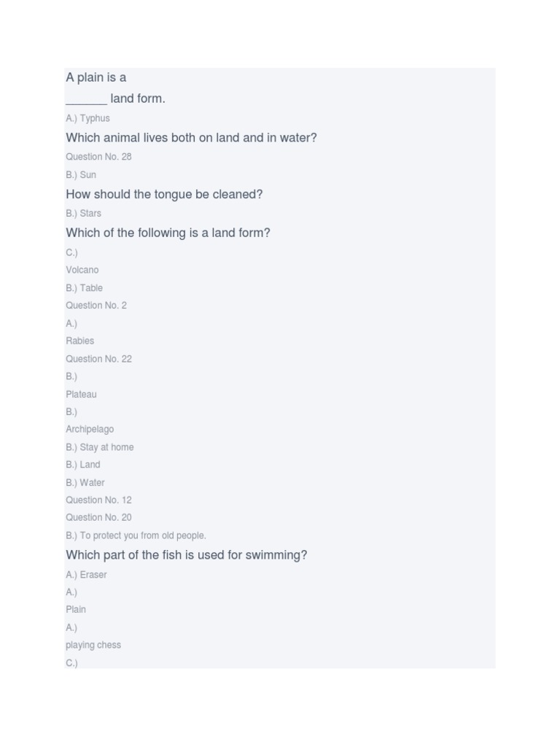The height and width of the screenshot is (747, 560).
Task: Click 'Which of the following is a land form?'
Action: (168, 233)
